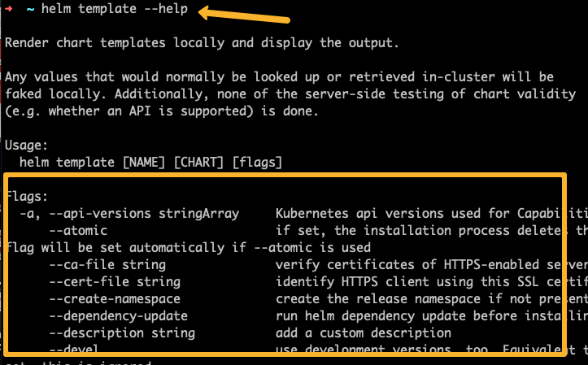
Task: Click the '--atomic' flag text
Action: click(x=78, y=230)
